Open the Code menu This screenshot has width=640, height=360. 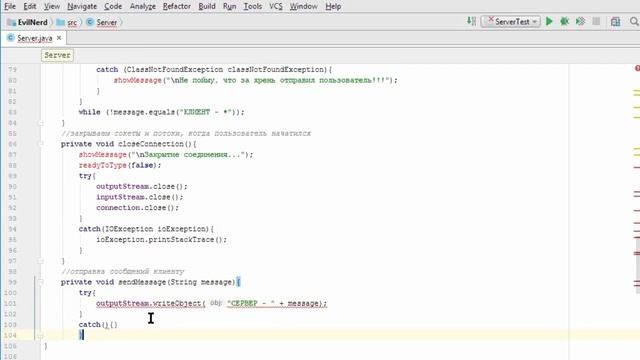coord(113,6)
